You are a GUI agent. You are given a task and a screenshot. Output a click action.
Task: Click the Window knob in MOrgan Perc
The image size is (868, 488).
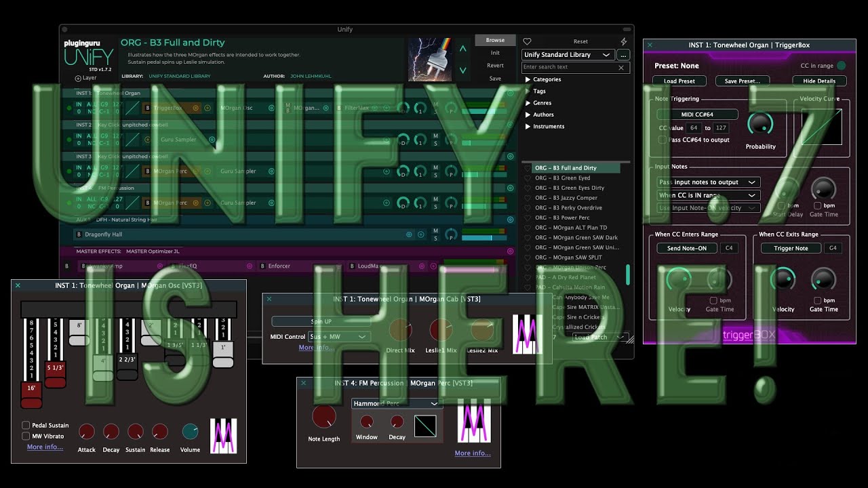click(x=366, y=422)
